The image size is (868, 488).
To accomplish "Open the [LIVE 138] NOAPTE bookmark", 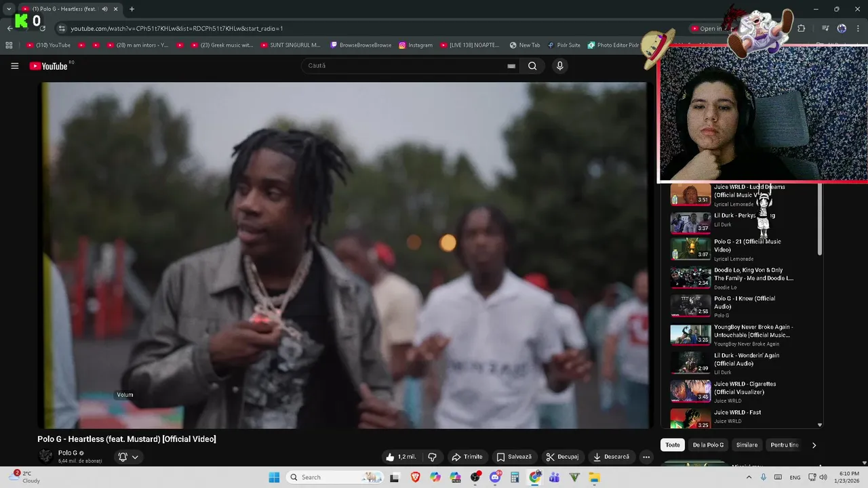I will (469, 45).
